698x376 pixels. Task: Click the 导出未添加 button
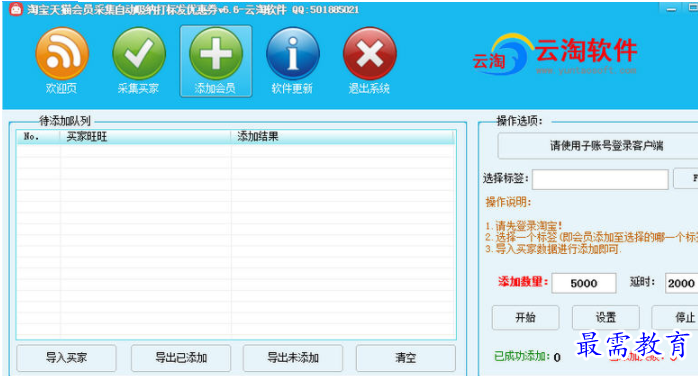[x=293, y=358]
